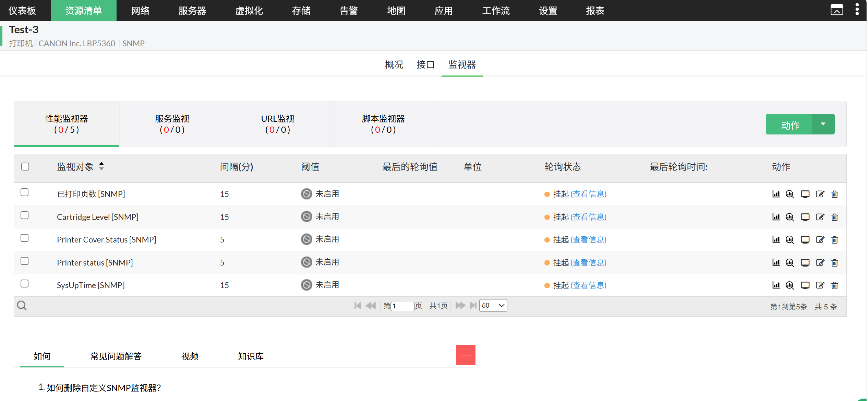Image resolution: width=868 pixels, height=401 pixels.
Task: Click the chart-magnifier icon in 已打印页数 row
Action: tap(790, 194)
